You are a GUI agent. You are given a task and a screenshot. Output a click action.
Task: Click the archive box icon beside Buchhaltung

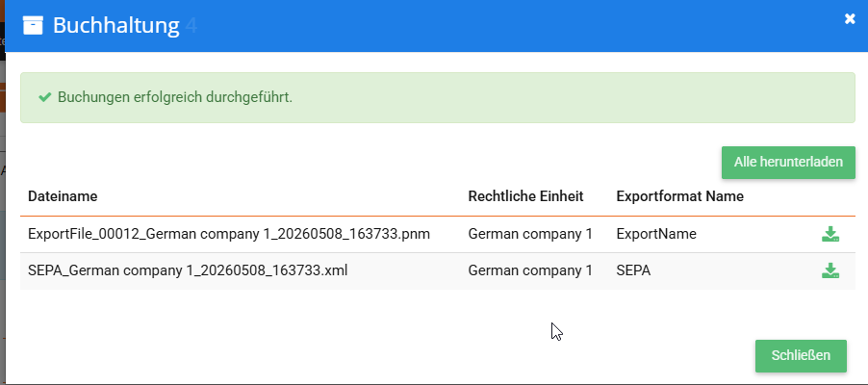(33, 25)
